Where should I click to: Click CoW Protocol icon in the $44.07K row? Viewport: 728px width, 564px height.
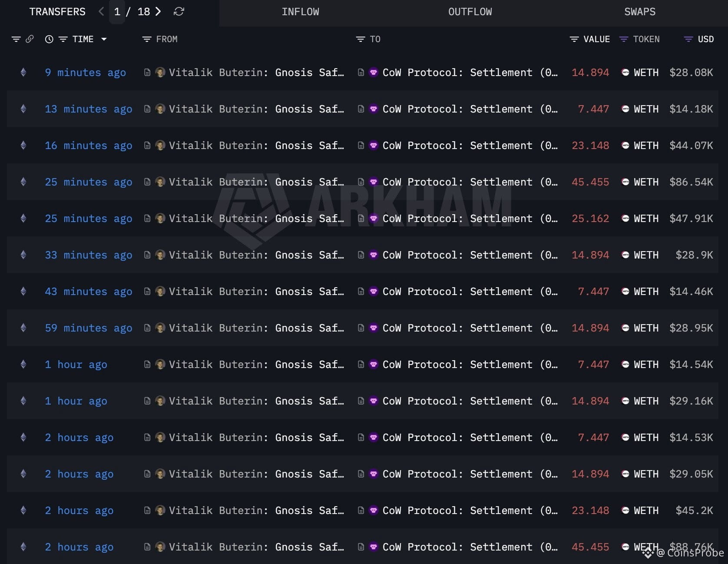pos(374,146)
